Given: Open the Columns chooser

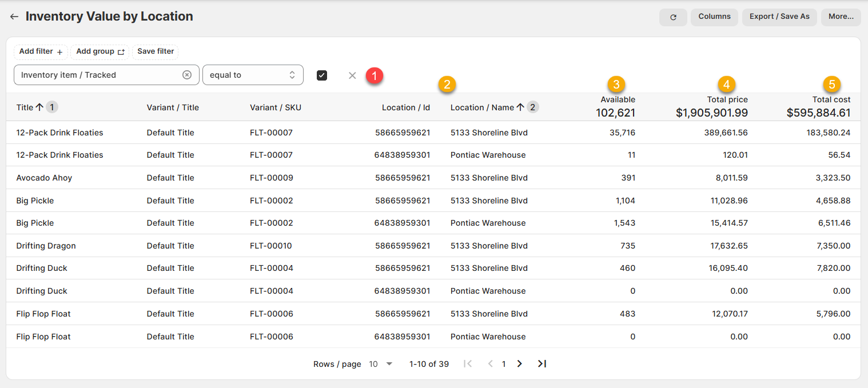Looking at the screenshot, I should [x=714, y=17].
